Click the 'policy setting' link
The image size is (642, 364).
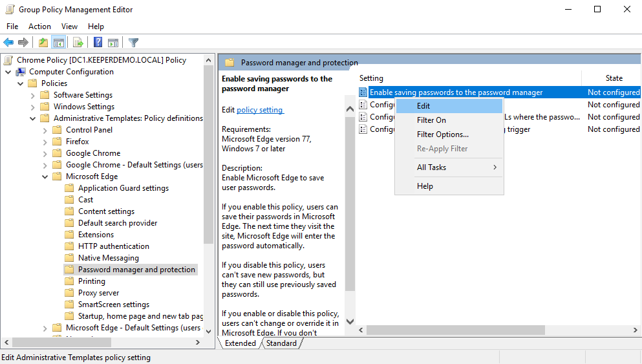(260, 110)
